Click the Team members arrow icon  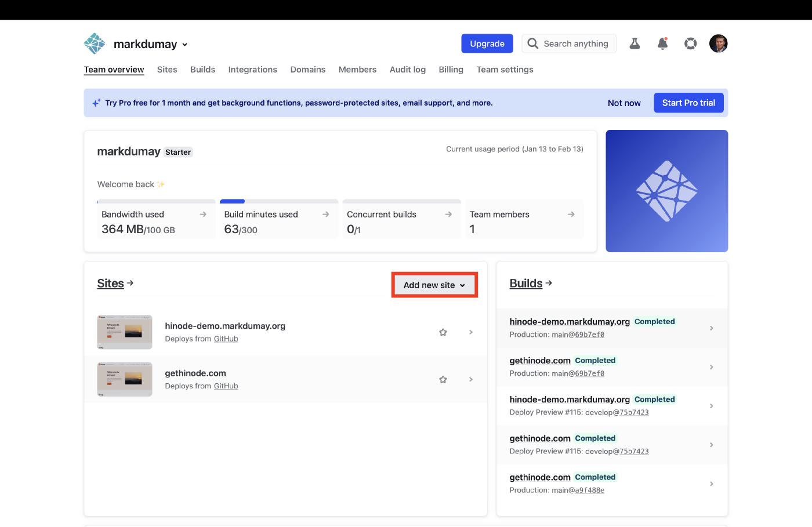coord(571,215)
